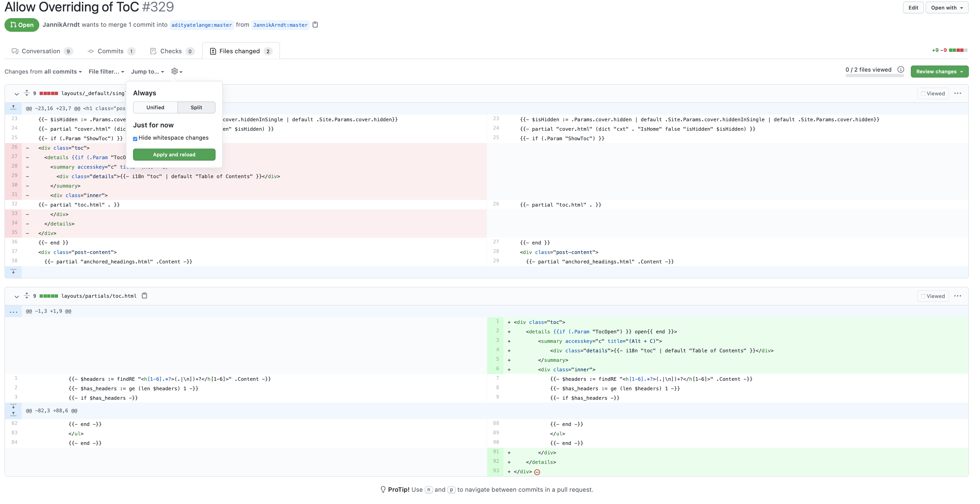The width and height of the screenshot is (980, 504).
Task: Copy head branch name clipboard icon
Action: tap(315, 25)
